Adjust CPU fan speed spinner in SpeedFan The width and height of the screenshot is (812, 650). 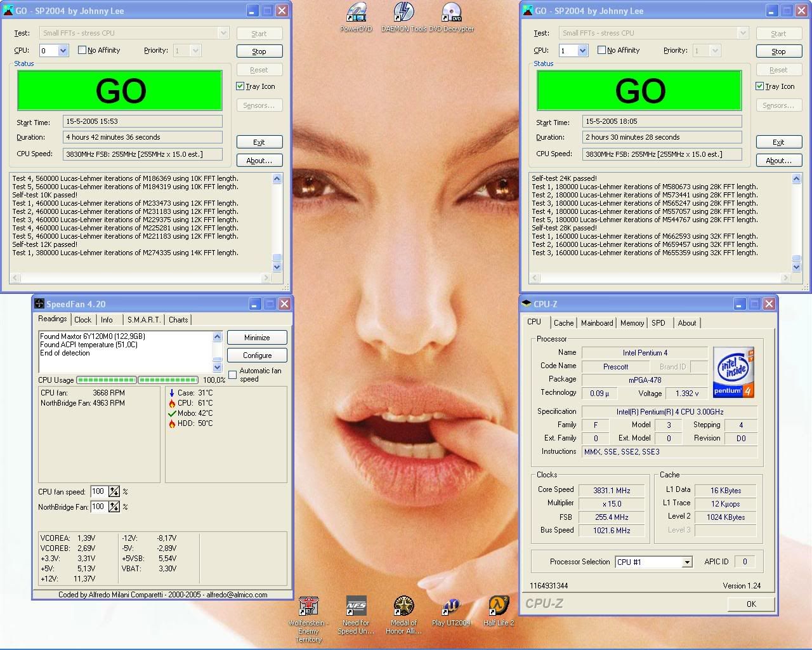pyautogui.click(x=114, y=491)
